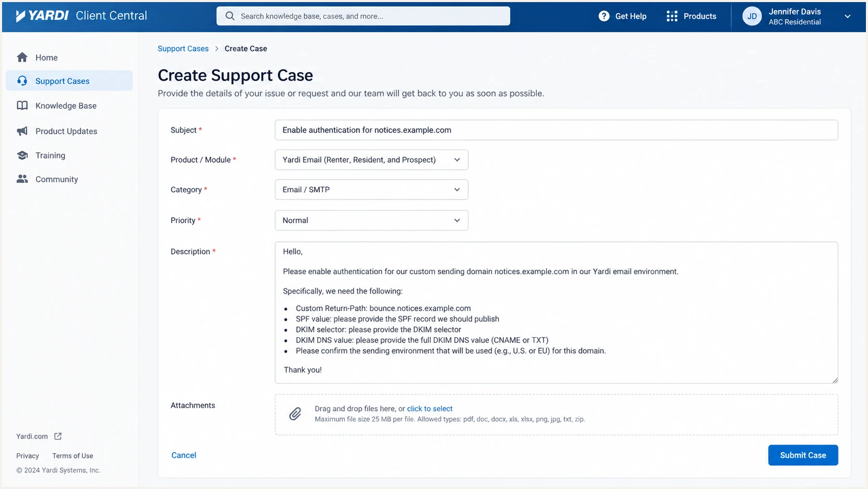Click the Cancel link
Image resolution: width=868 pixels, height=489 pixels.
pyautogui.click(x=184, y=455)
